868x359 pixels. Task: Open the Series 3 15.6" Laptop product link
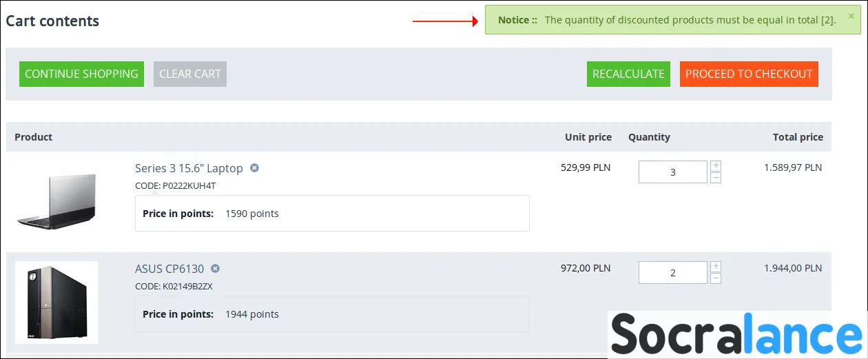pos(189,168)
